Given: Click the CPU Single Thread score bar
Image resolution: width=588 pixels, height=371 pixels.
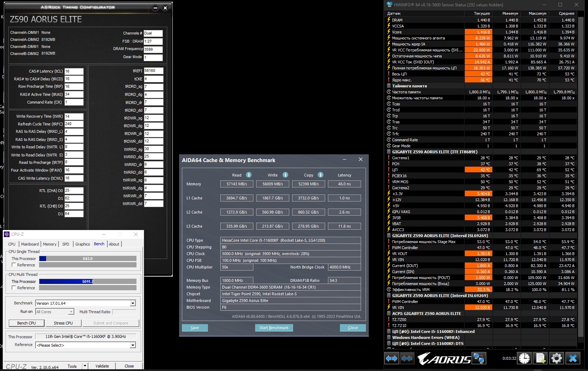Looking at the screenshot, I should [88, 259].
